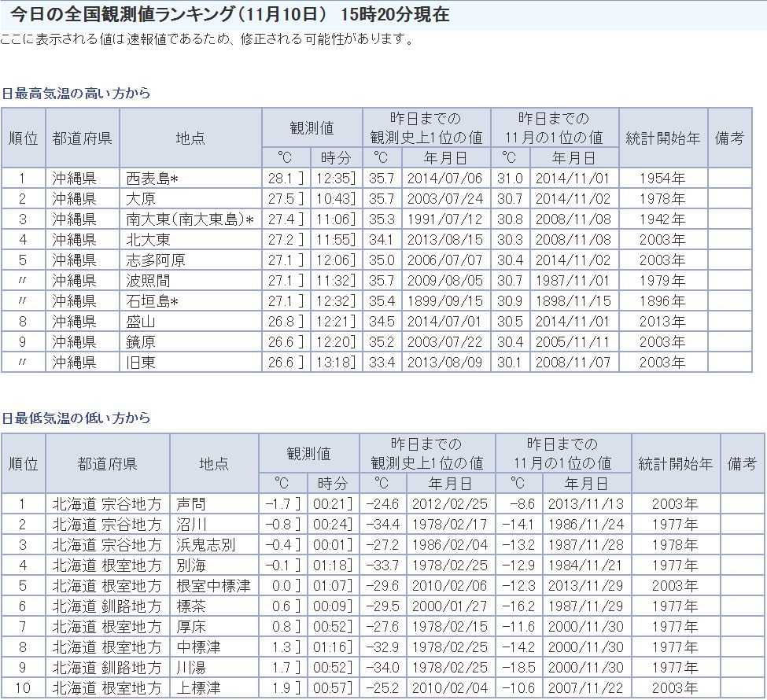Viewport: 767px width, 700px height.
Task: Click the November record date 2007/11/22
Action: (x=586, y=688)
